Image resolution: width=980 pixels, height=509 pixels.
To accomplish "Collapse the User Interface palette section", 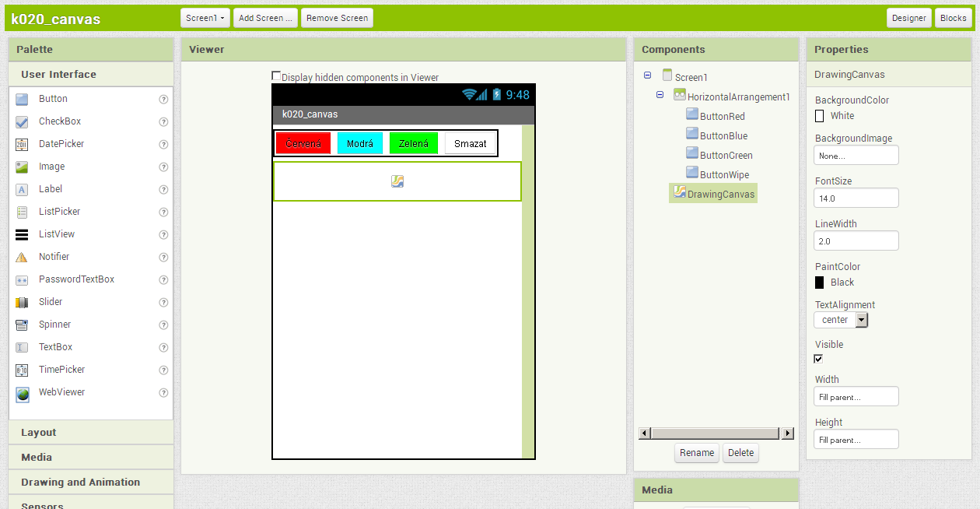I will pos(91,75).
